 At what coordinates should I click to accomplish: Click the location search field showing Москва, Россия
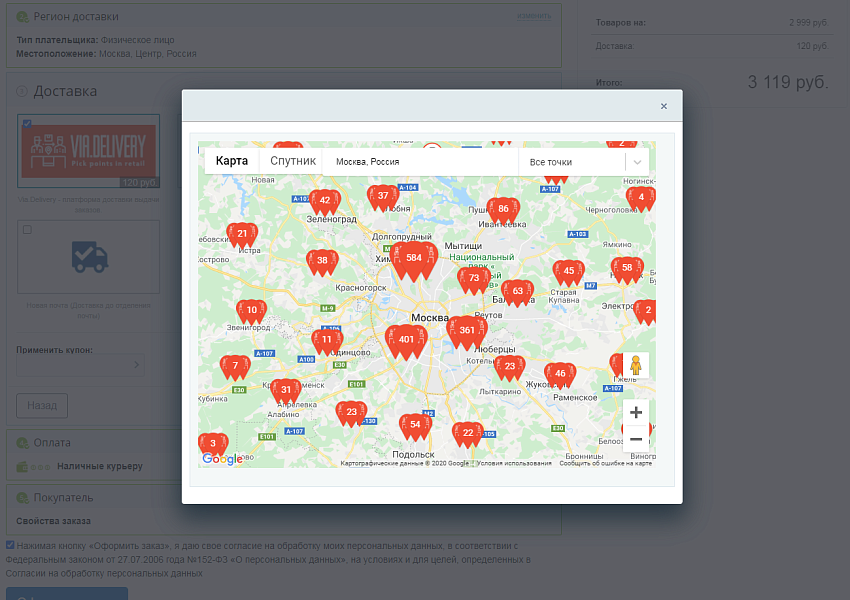(420, 162)
